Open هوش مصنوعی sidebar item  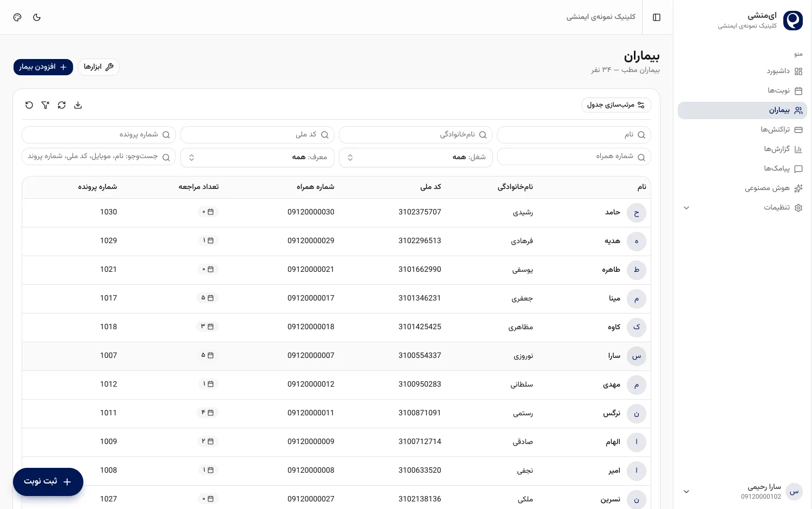[x=742, y=188]
